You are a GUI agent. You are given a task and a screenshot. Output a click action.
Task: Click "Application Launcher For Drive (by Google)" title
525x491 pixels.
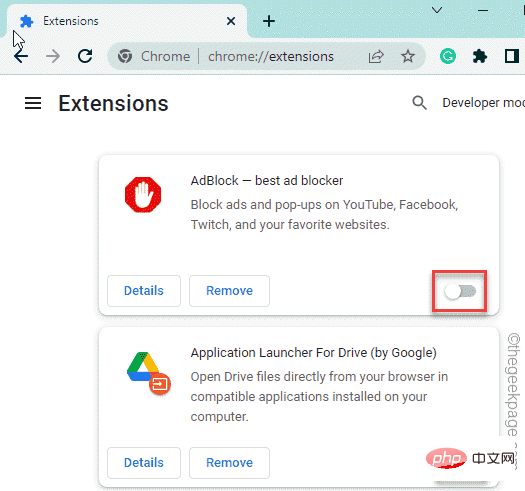point(313,353)
